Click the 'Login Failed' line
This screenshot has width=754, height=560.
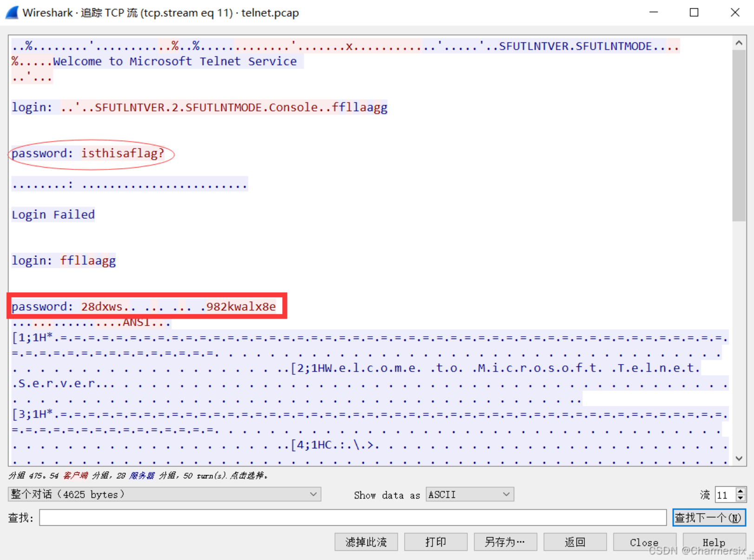(x=53, y=215)
